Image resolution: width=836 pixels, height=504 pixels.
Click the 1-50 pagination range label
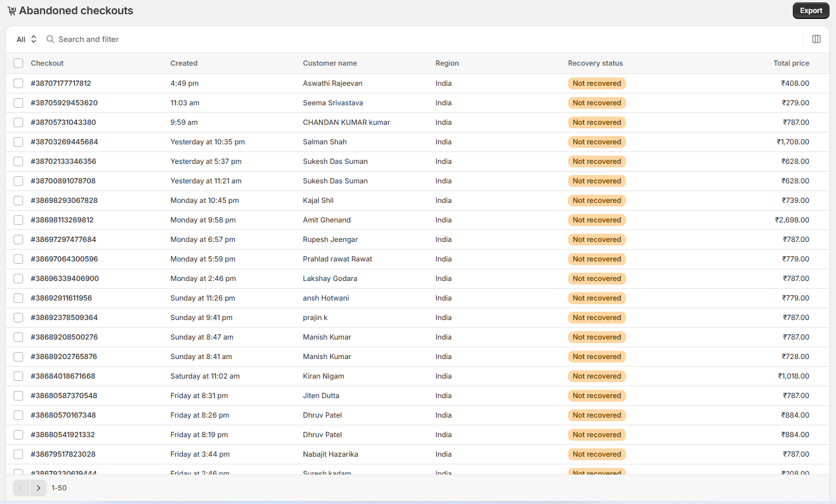tap(59, 488)
